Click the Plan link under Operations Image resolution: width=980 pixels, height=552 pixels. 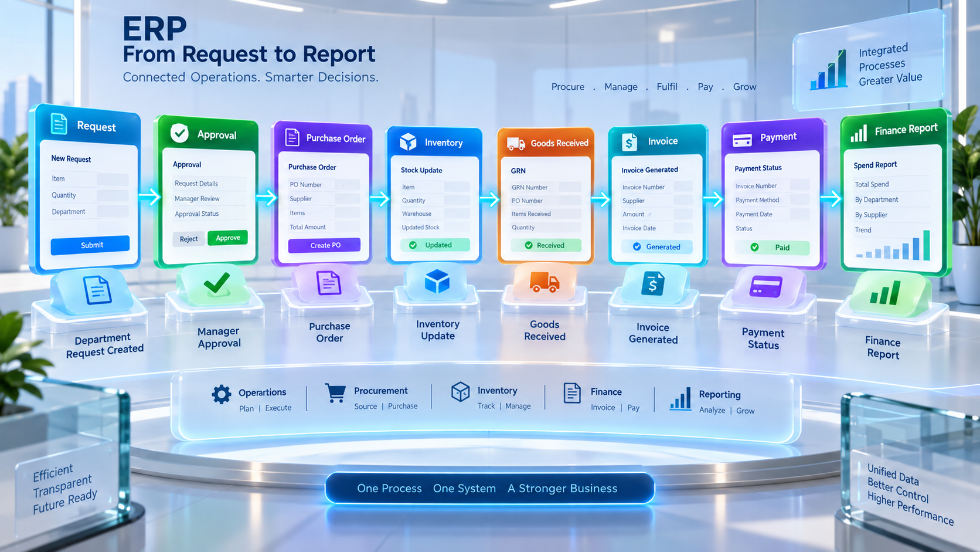coord(246,408)
